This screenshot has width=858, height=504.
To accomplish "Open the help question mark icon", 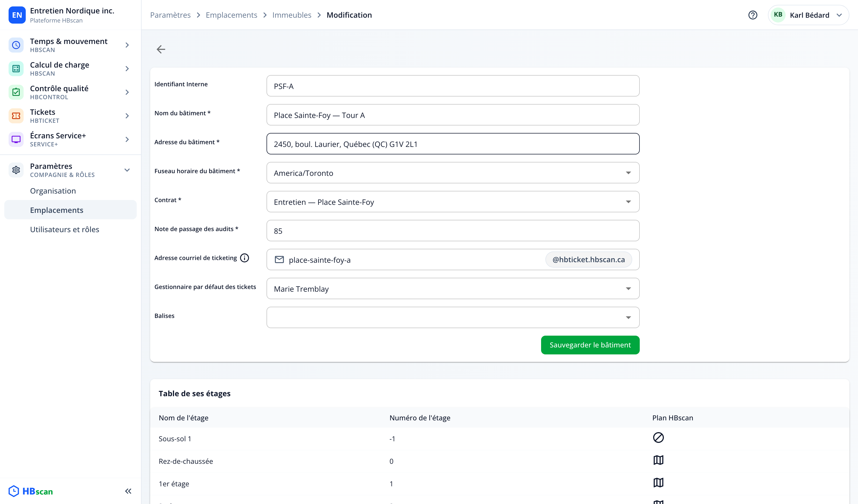I will click(x=753, y=15).
